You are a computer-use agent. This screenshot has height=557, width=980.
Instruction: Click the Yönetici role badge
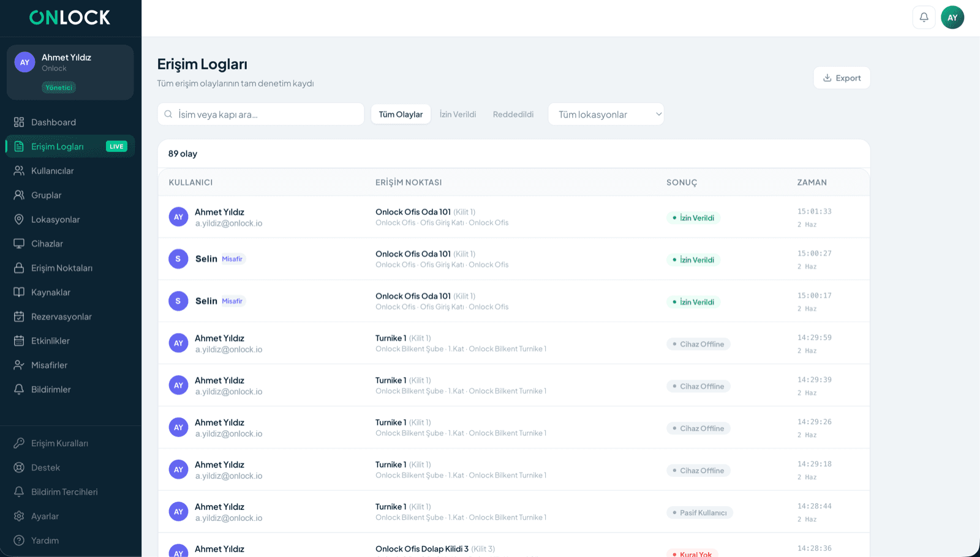coord(59,88)
